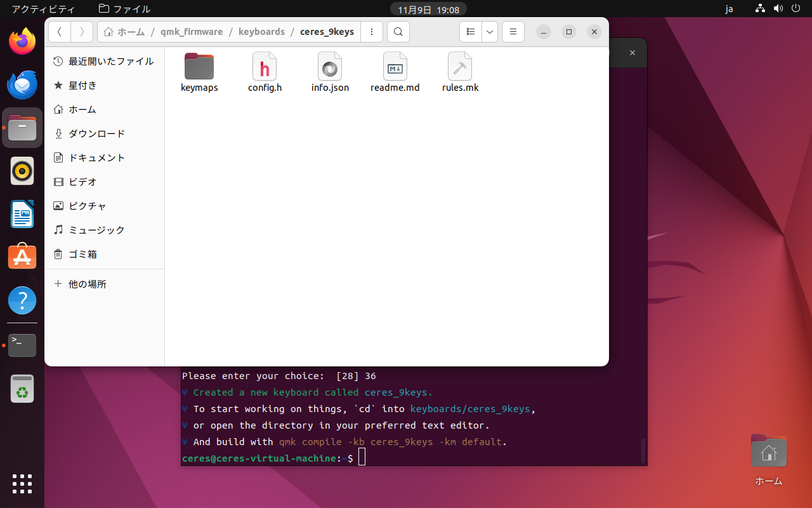Launch Thunderbird from the dock
The width and height of the screenshot is (812, 508).
point(22,84)
